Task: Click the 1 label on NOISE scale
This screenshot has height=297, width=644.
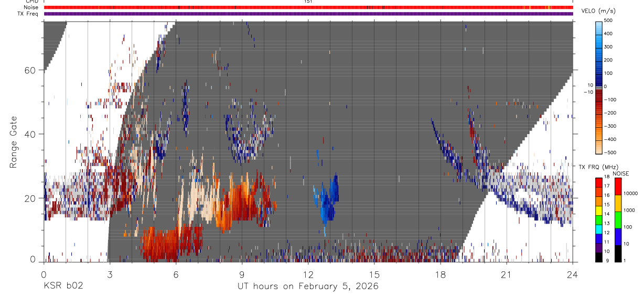Action: tap(625, 261)
